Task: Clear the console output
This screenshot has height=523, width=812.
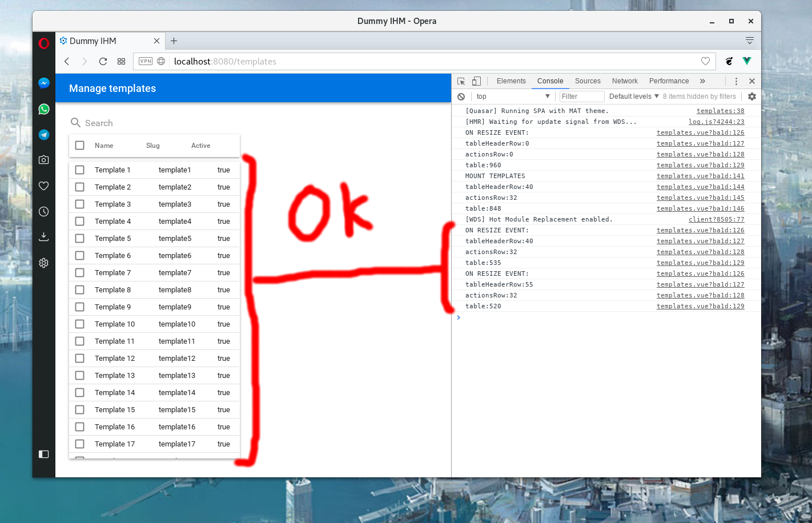Action: 461,96
